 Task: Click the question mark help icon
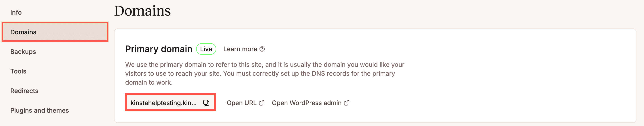click(x=262, y=49)
